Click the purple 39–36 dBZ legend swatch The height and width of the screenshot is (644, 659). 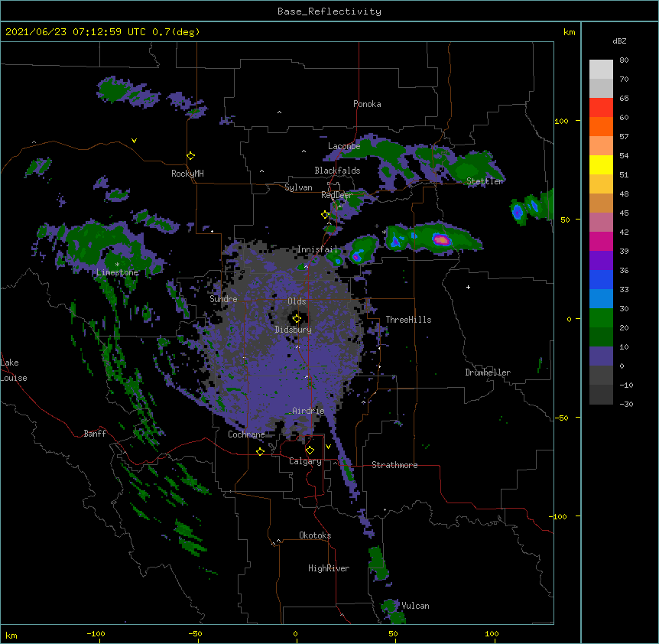click(x=601, y=261)
